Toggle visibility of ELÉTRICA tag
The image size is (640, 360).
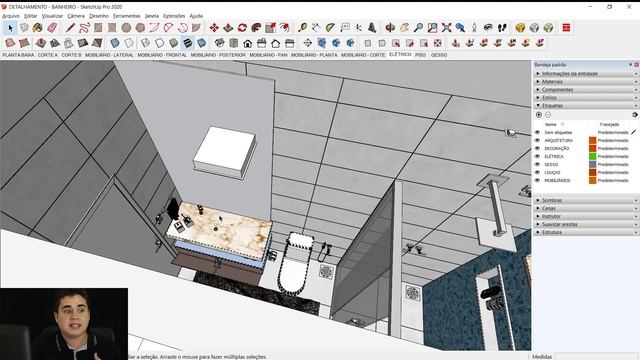pos(537,156)
